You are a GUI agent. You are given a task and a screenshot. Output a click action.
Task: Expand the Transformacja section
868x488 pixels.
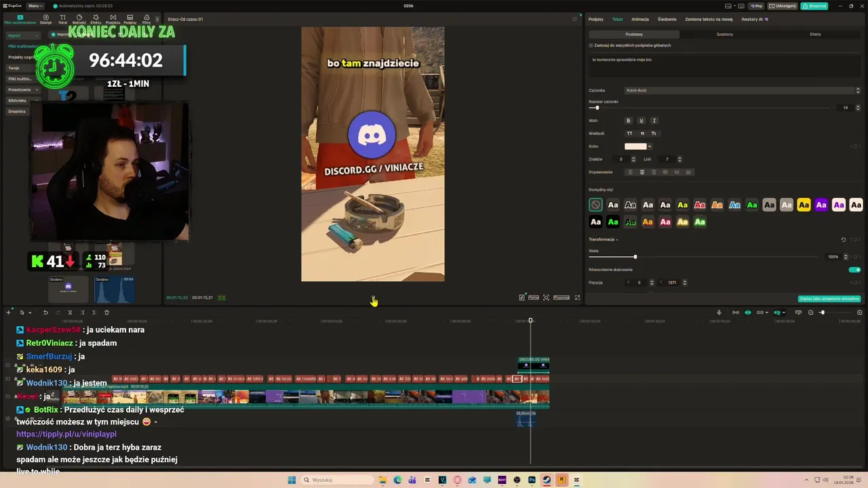[x=603, y=239]
